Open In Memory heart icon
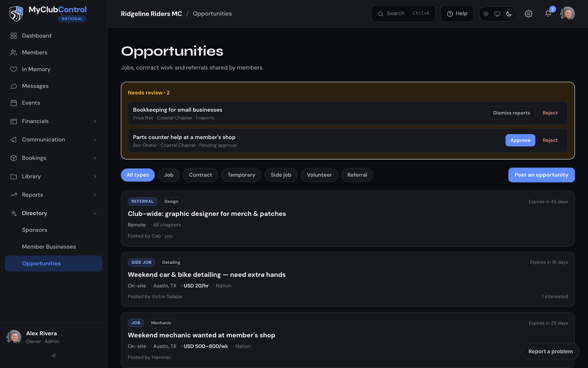Image resolution: width=588 pixels, height=368 pixels. 14,69
